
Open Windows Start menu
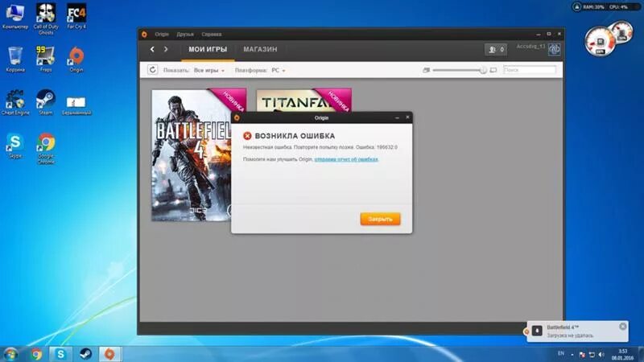[10, 354]
